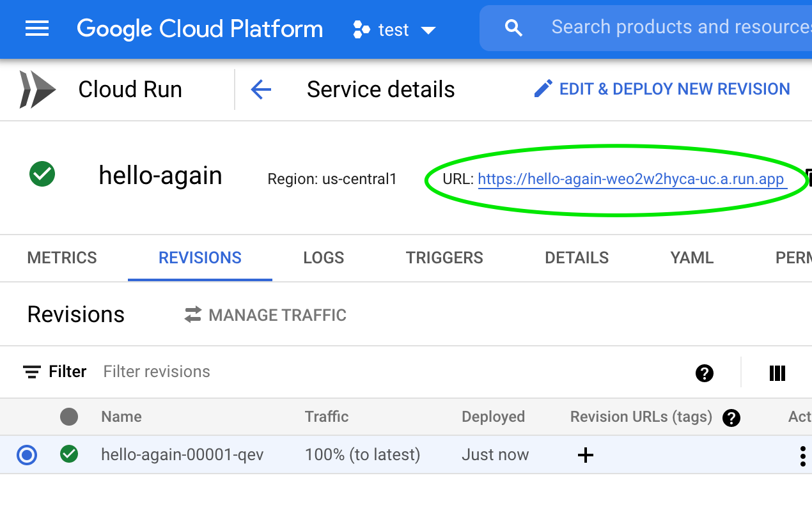Select the hello-again-00001-qev revision radio button
Screen dimensions: 812x510
27,455
